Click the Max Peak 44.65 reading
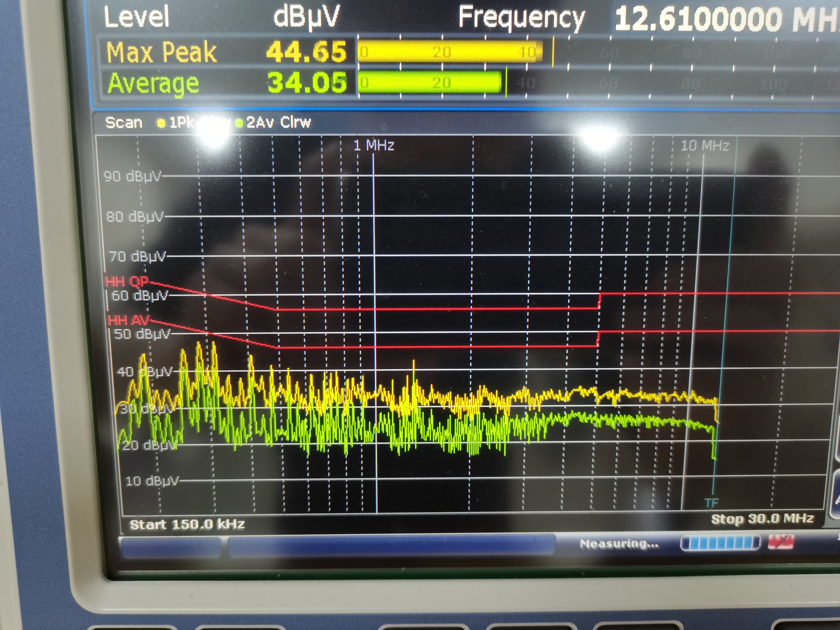This screenshot has height=630, width=840. 306,52
